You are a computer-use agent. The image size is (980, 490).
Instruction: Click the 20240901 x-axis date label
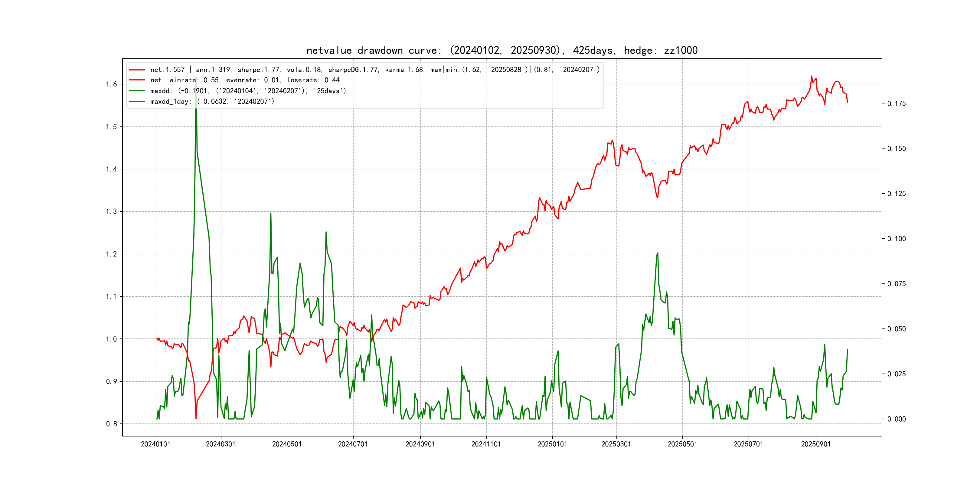[420, 444]
